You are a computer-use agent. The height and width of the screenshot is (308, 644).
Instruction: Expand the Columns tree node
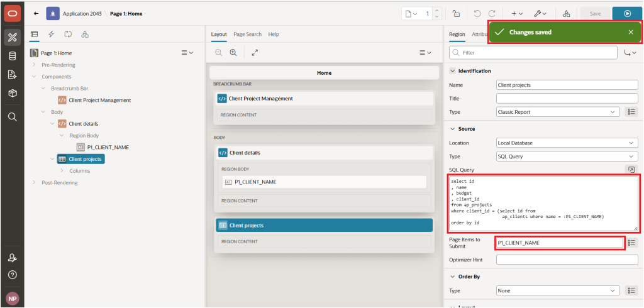tap(62, 170)
